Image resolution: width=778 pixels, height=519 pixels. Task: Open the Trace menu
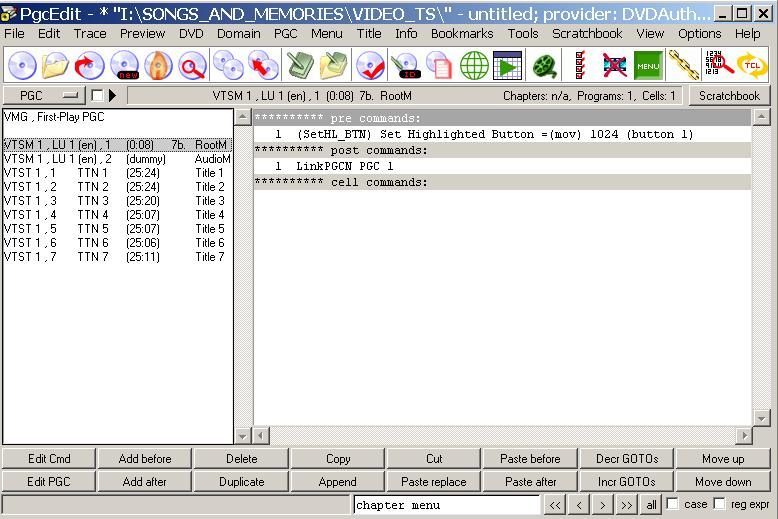point(90,34)
